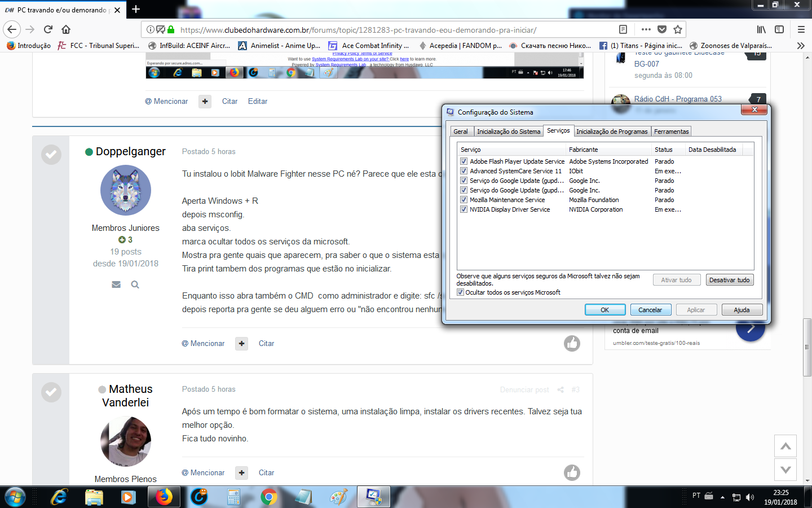Image resolution: width=812 pixels, height=508 pixels.
Task: Open page actions three-dot menu
Action: coord(646,29)
